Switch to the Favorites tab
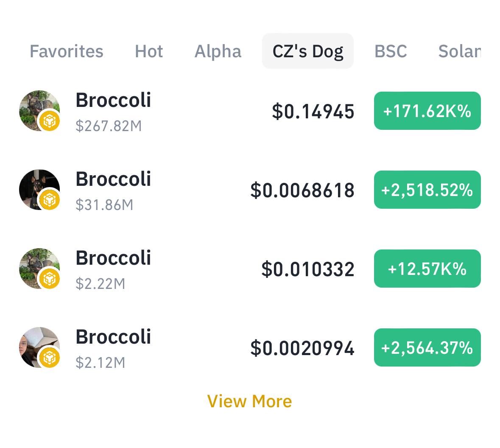The width and height of the screenshot is (500, 448). point(66,51)
